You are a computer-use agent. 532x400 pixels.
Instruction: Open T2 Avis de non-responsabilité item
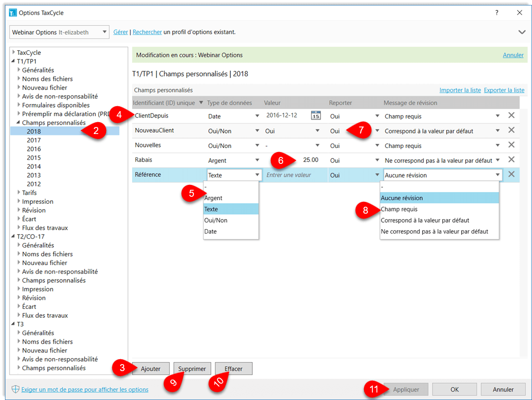click(60, 271)
